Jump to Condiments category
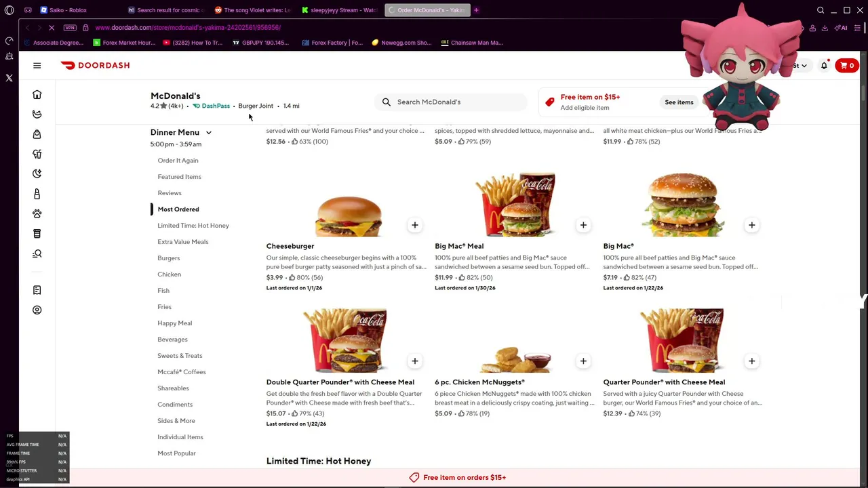 point(175,405)
